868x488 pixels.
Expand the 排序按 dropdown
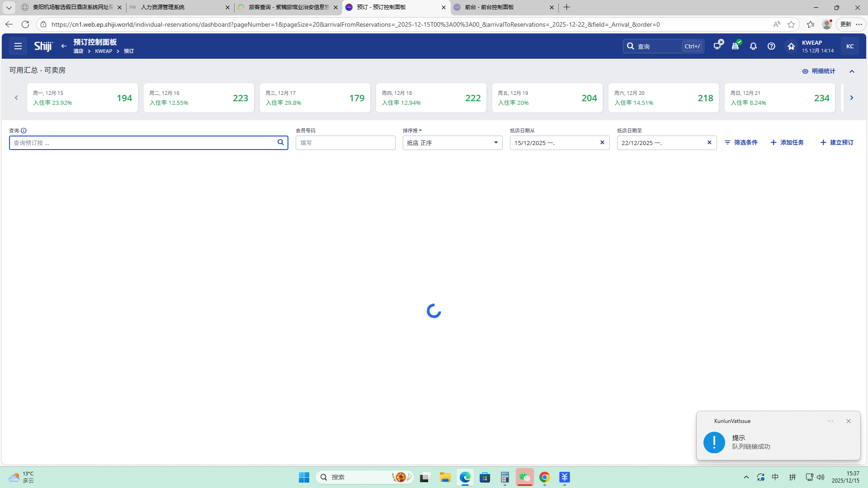coord(496,142)
